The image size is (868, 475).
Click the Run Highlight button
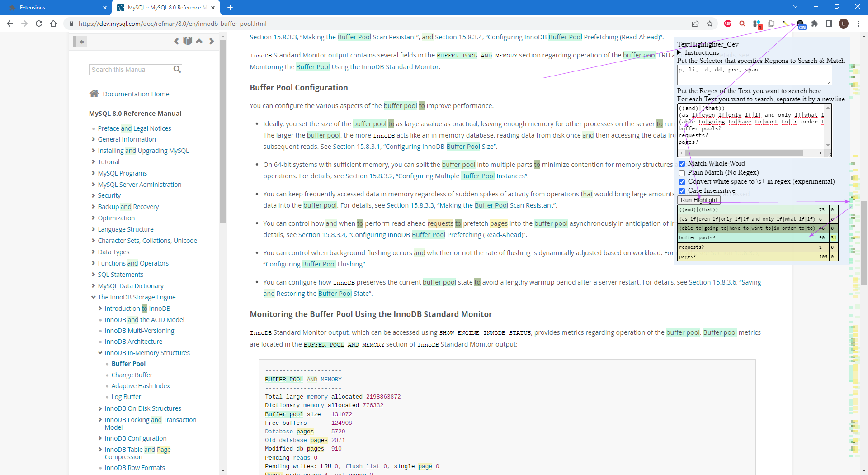pos(698,200)
